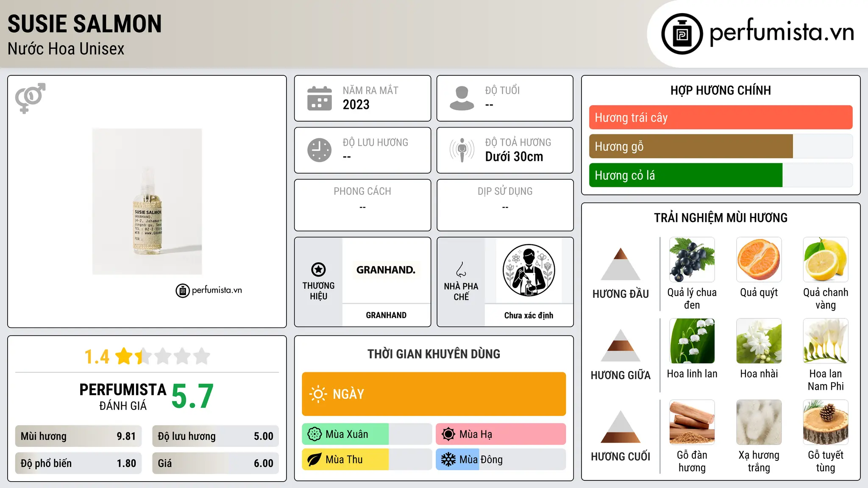
Task: Select the Quả chanh vàng note image
Action: [826, 260]
